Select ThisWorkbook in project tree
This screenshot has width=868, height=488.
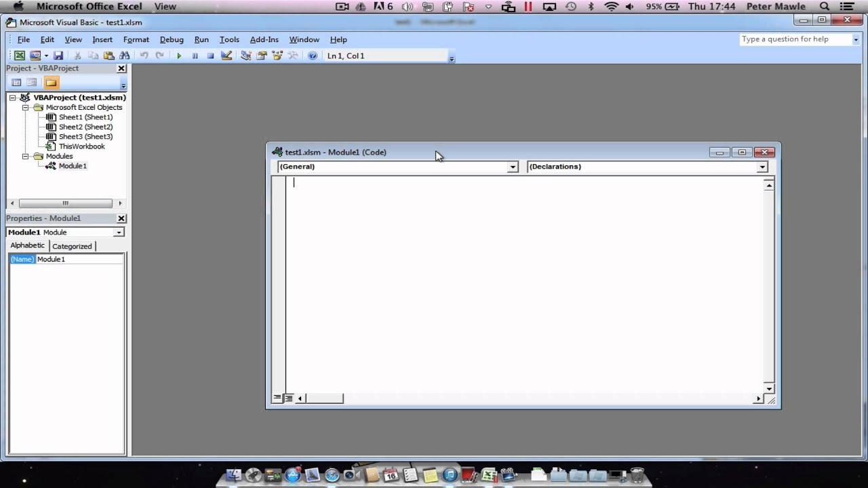coord(81,146)
